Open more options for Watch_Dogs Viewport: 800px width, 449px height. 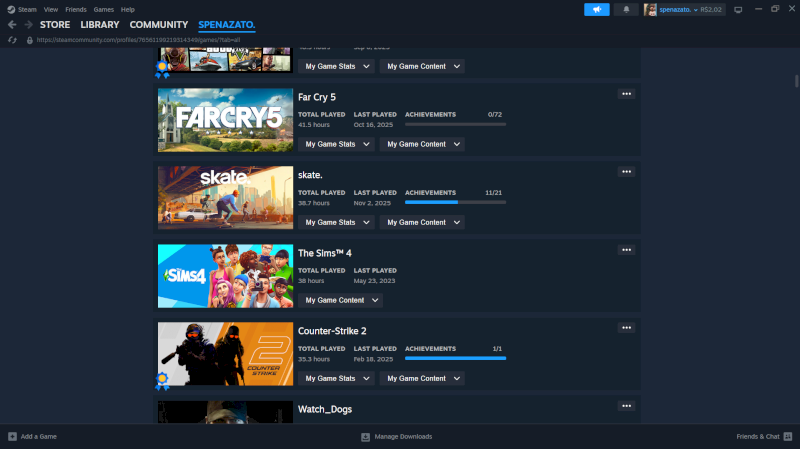click(626, 406)
